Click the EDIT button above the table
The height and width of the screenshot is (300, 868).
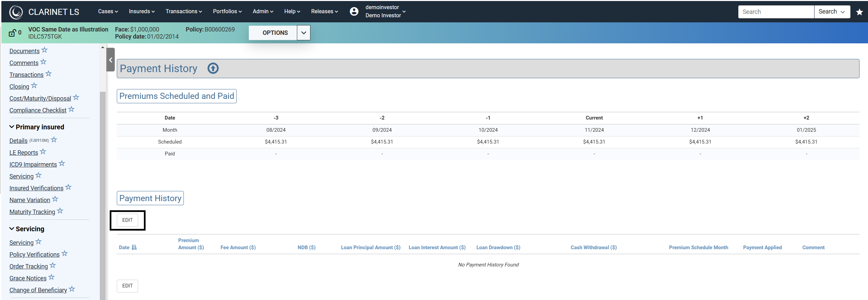[x=127, y=220]
